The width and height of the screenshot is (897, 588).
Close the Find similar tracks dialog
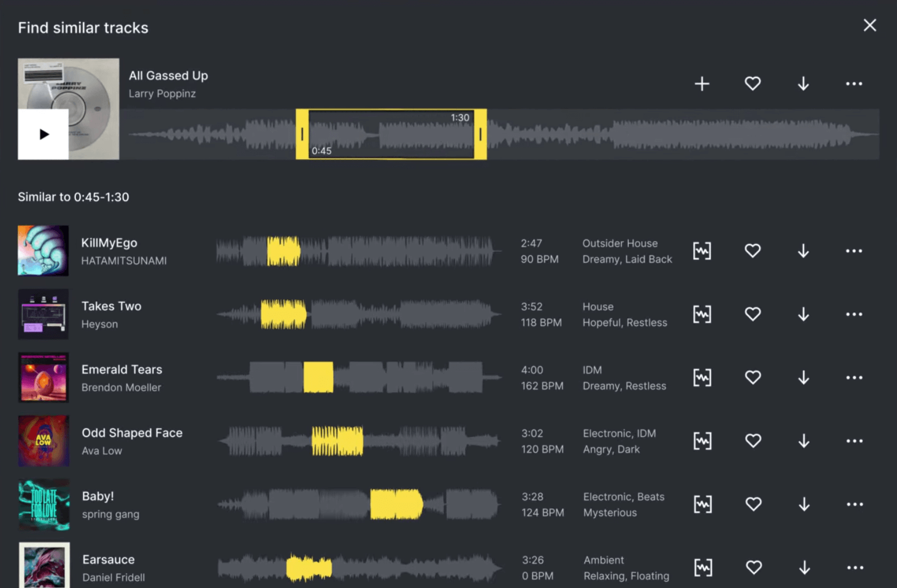[x=869, y=25]
